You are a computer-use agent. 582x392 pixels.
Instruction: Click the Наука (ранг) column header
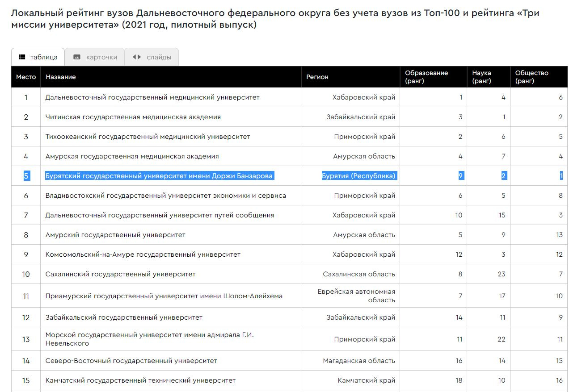pos(481,77)
